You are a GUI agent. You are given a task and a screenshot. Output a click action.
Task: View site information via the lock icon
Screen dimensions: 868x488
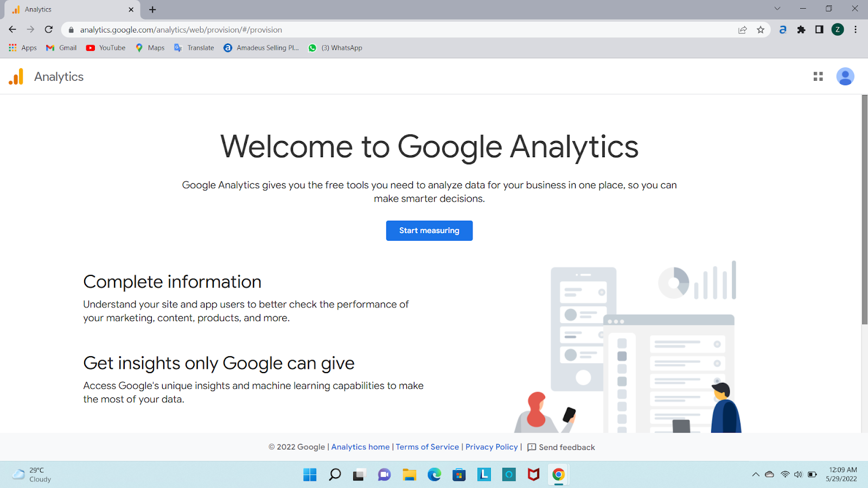point(71,30)
